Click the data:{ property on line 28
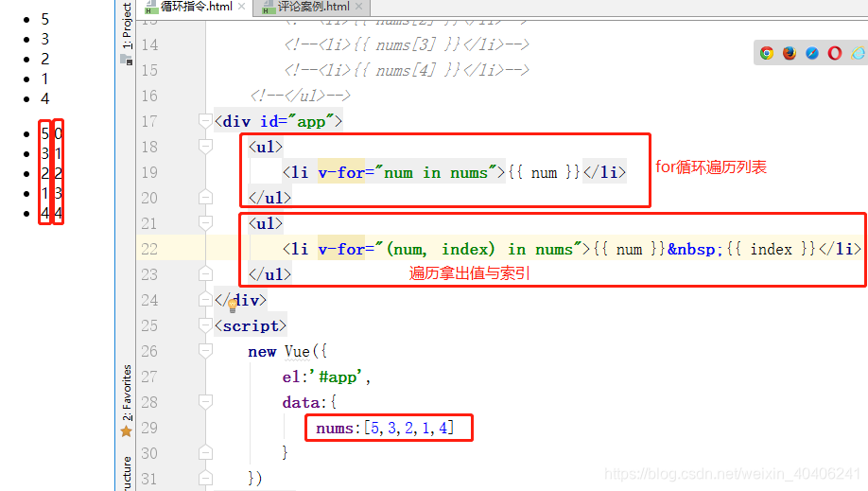 (309, 402)
